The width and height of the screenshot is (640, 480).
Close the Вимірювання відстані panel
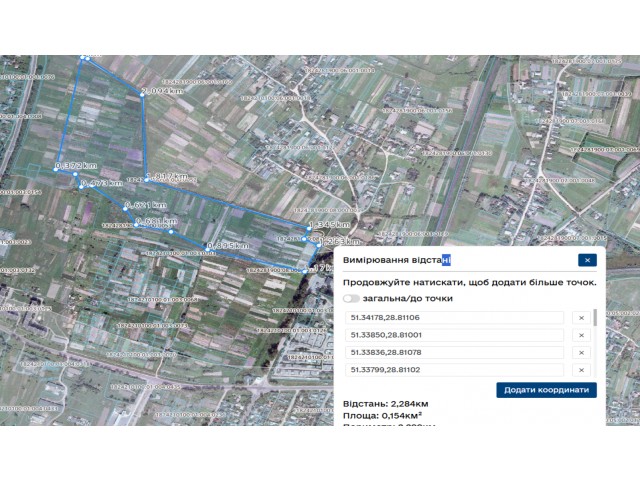[587, 260]
